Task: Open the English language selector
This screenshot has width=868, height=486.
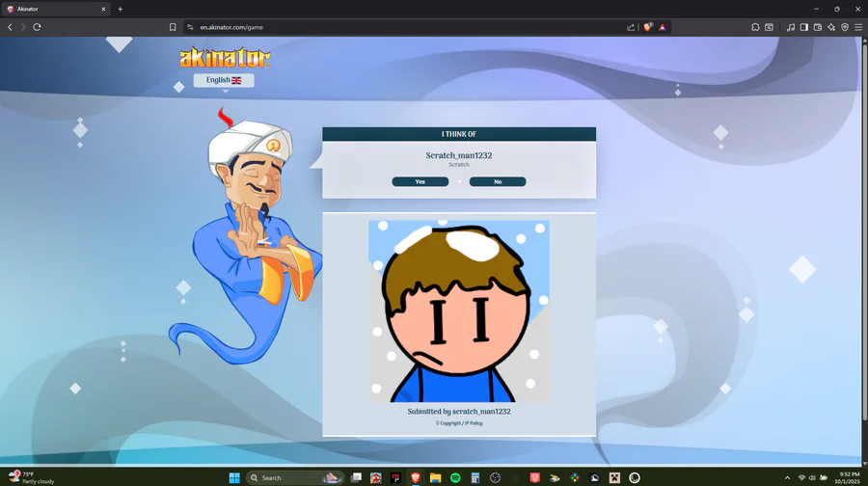Action: (224, 80)
